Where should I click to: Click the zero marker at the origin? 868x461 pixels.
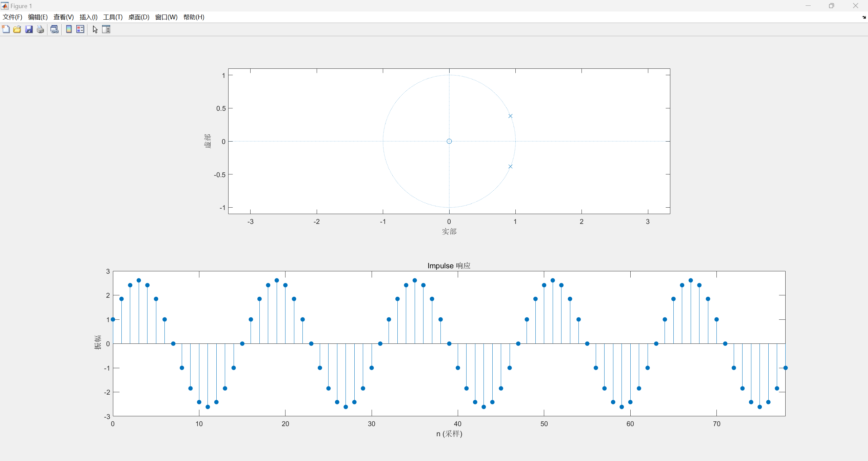449,141
